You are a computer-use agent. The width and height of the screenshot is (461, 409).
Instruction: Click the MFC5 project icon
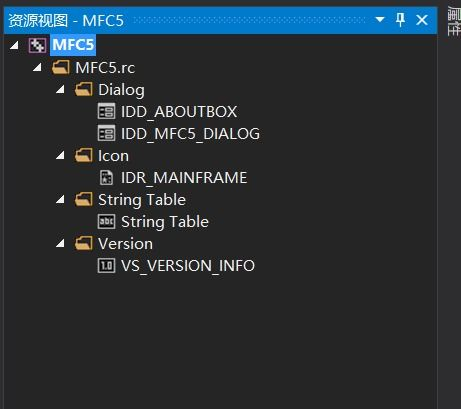pos(37,45)
